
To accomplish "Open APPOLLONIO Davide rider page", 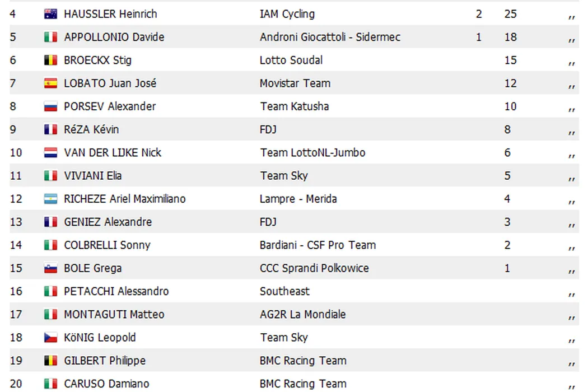I will pos(114,37).
